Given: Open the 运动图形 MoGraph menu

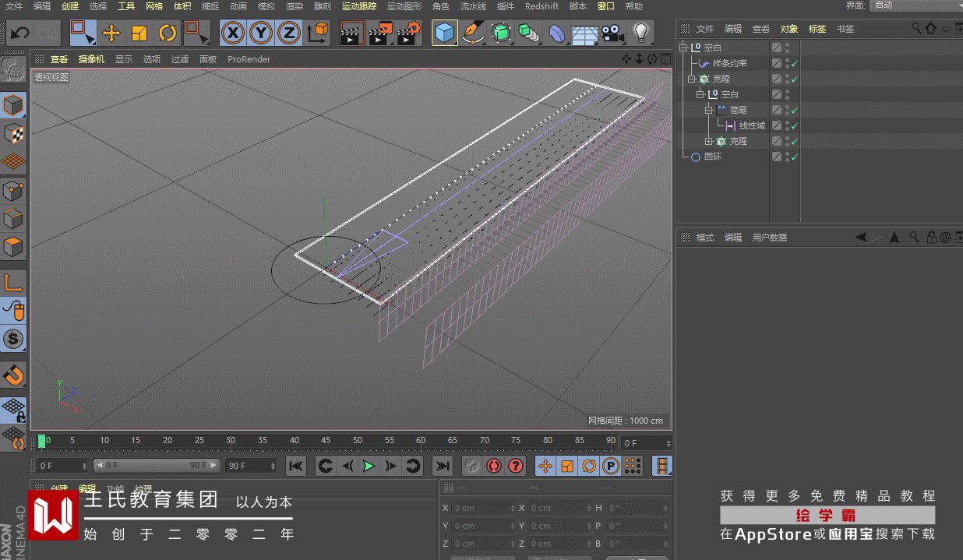Looking at the screenshot, I should click(404, 6).
